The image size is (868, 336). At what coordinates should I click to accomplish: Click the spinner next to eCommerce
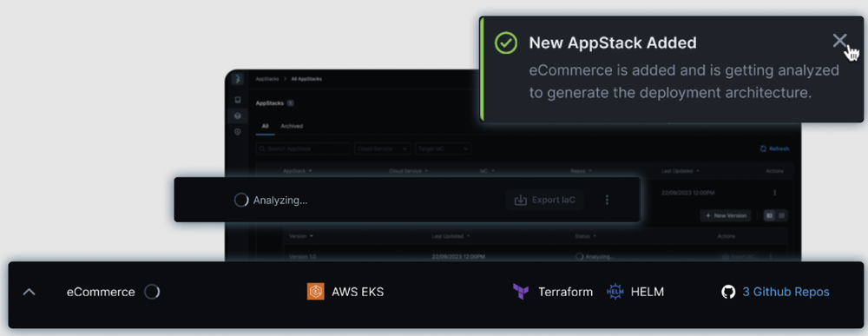[x=152, y=292]
